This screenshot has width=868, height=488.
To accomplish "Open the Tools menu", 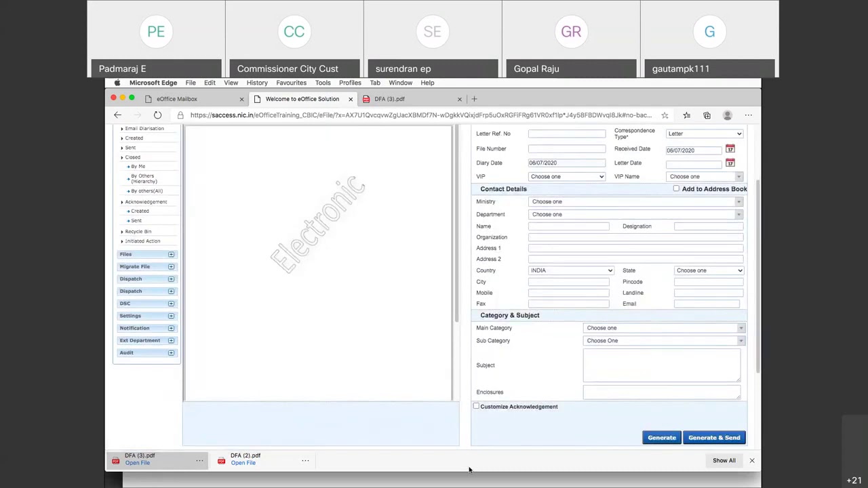I will click(323, 83).
